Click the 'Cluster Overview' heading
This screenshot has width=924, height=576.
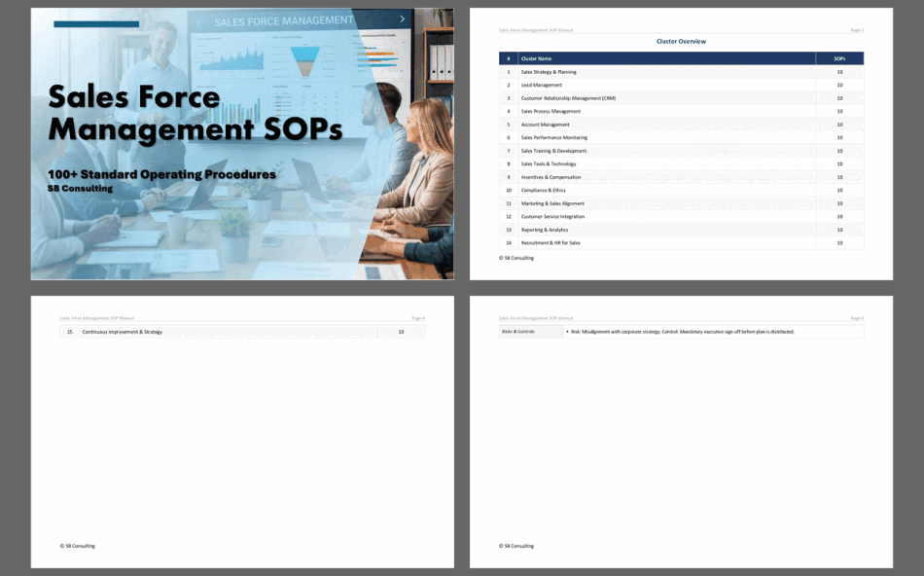point(681,42)
